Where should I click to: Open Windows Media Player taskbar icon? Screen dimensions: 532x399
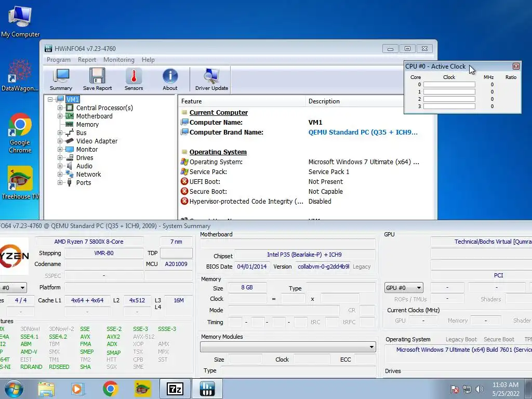click(x=78, y=389)
